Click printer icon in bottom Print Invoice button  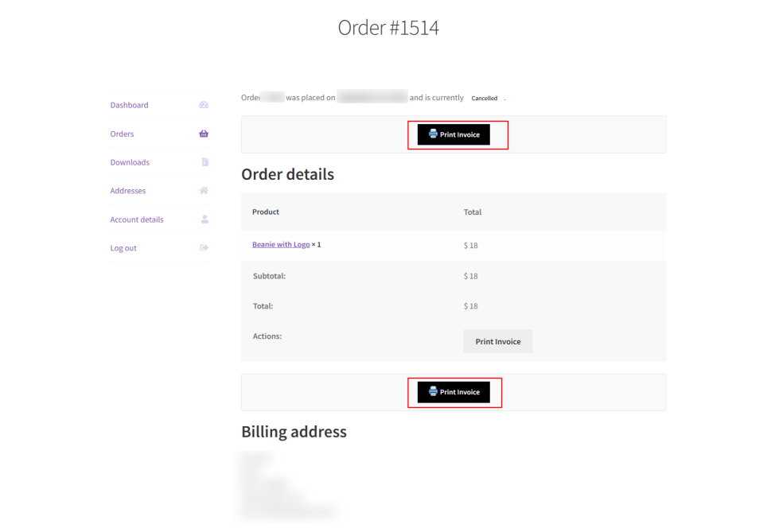point(433,391)
